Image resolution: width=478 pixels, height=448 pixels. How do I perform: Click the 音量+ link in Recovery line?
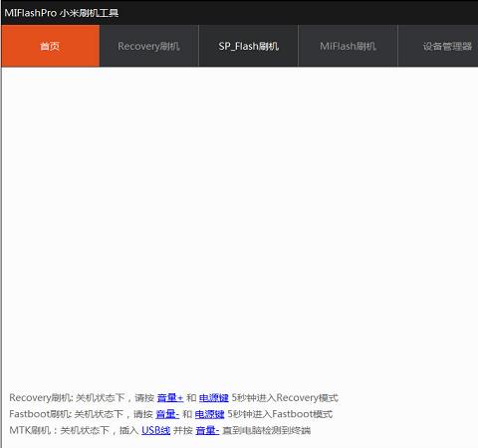[170, 397]
